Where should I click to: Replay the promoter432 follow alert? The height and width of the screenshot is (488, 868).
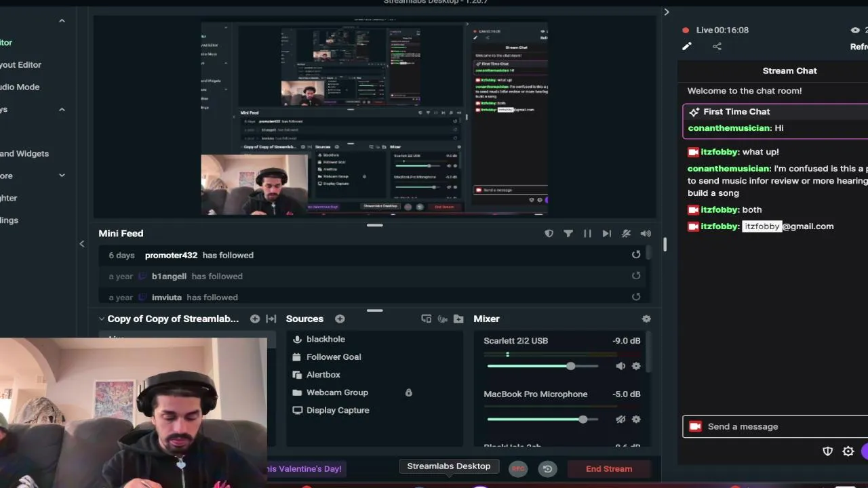point(636,255)
